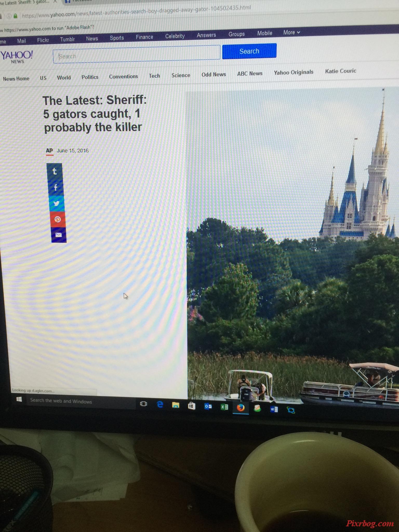The image size is (399, 532).
Task: Select the Tech news section
Action: [154, 76]
